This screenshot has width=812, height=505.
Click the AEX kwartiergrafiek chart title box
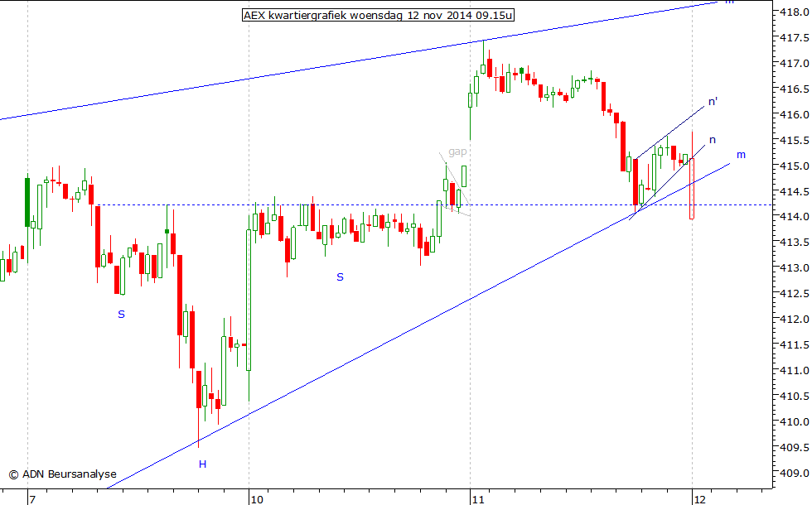(x=378, y=15)
